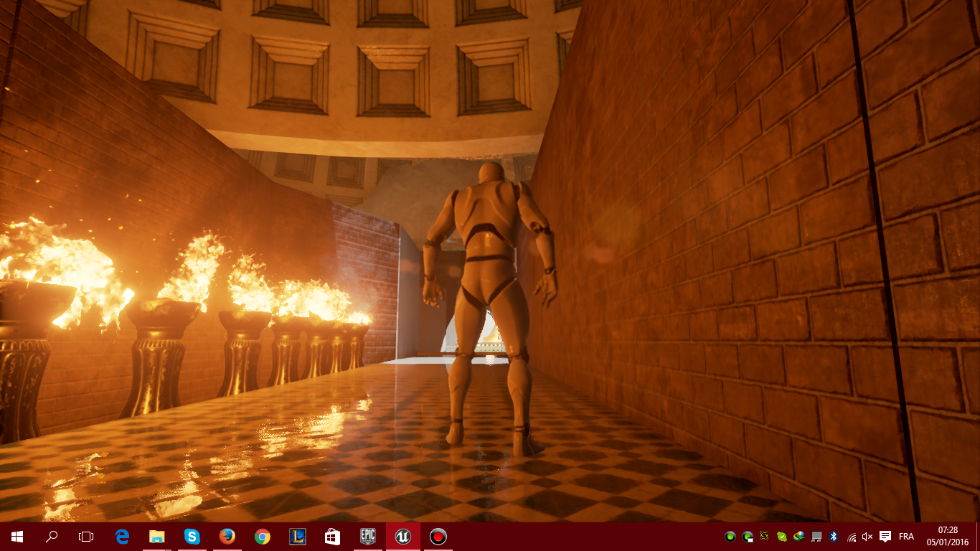Switch to the Epic Games Launcher
The image size is (980, 551).
pos(368,537)
